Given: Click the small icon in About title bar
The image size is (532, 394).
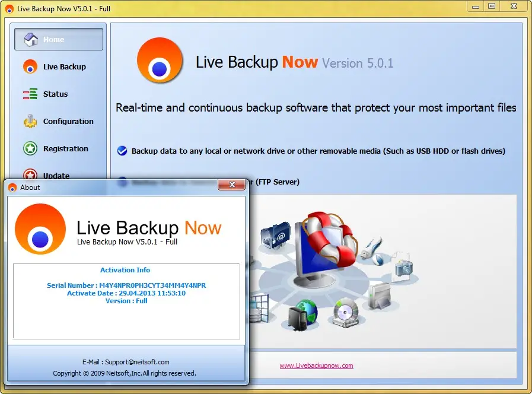Looking at the screenshot, I should 12,188.
